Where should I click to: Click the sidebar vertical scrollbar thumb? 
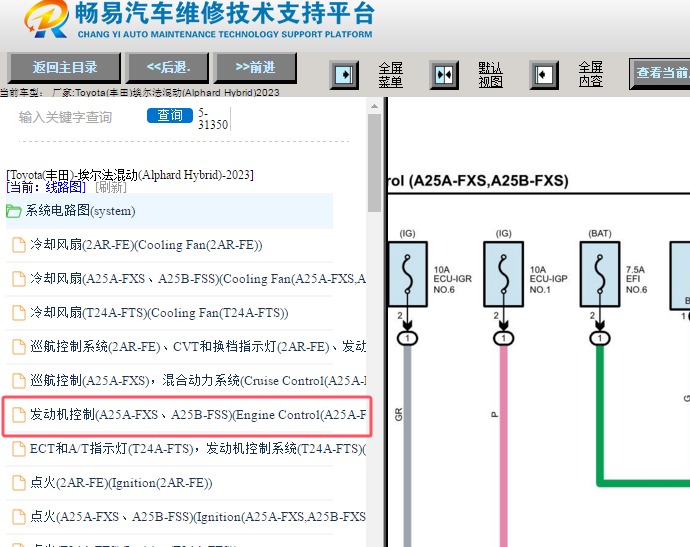coord(374,163)
